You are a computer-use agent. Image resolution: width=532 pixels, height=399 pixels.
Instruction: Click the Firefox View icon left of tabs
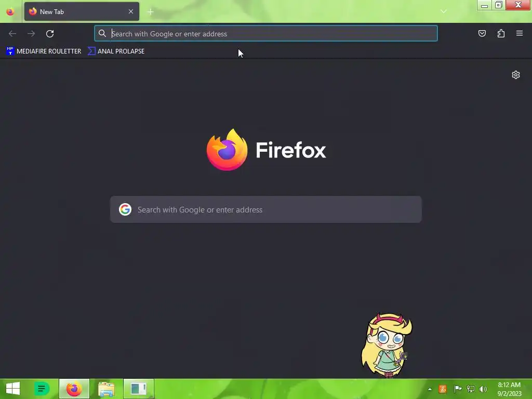(x=10, y=11)
